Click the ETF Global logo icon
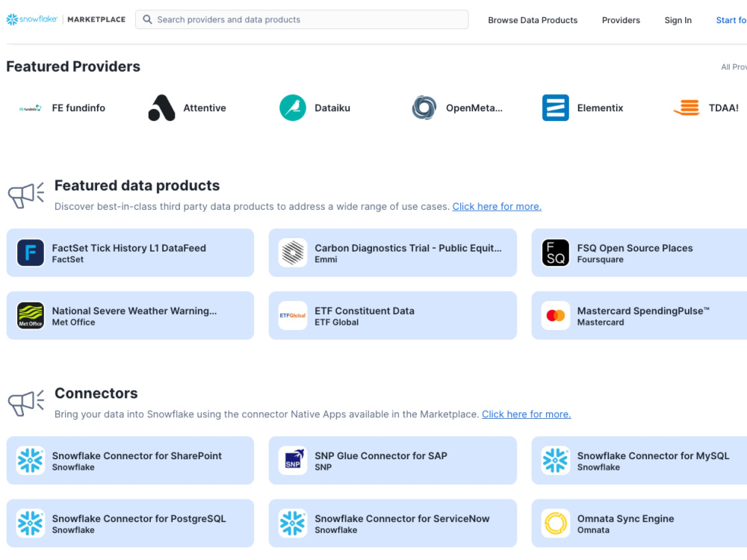 (293, 316)
